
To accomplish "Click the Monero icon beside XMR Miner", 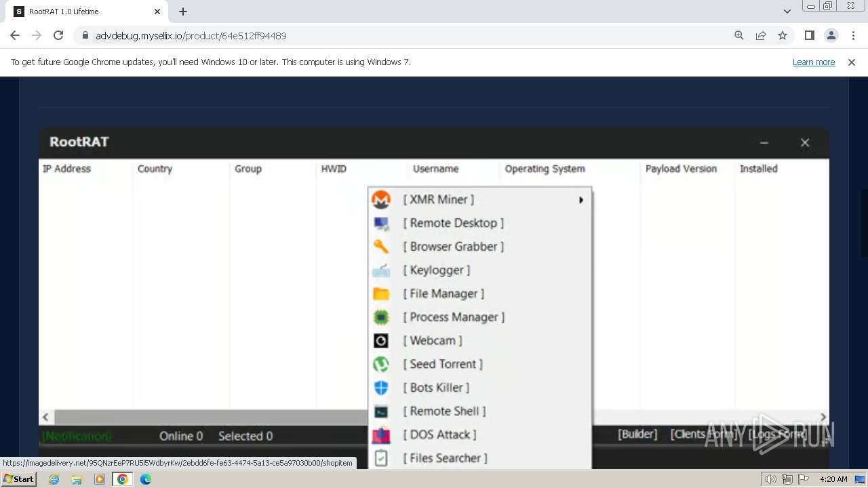I will click(381, 199).
